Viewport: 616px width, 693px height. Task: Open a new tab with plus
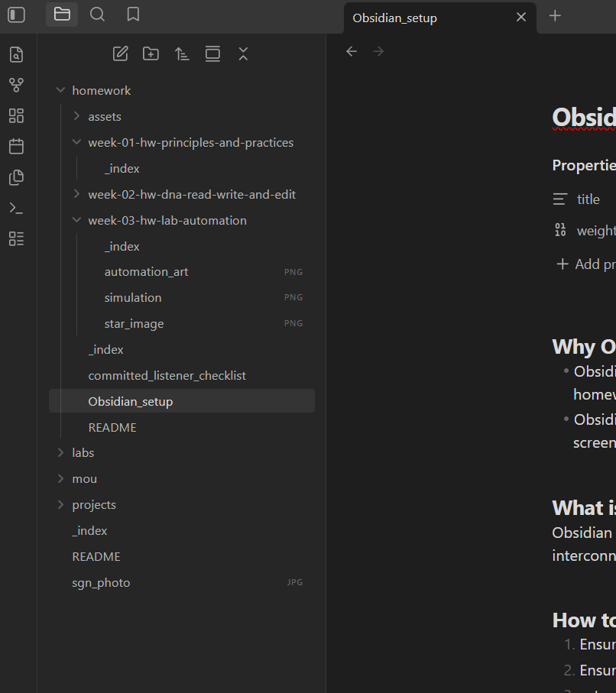coord(555,16)
